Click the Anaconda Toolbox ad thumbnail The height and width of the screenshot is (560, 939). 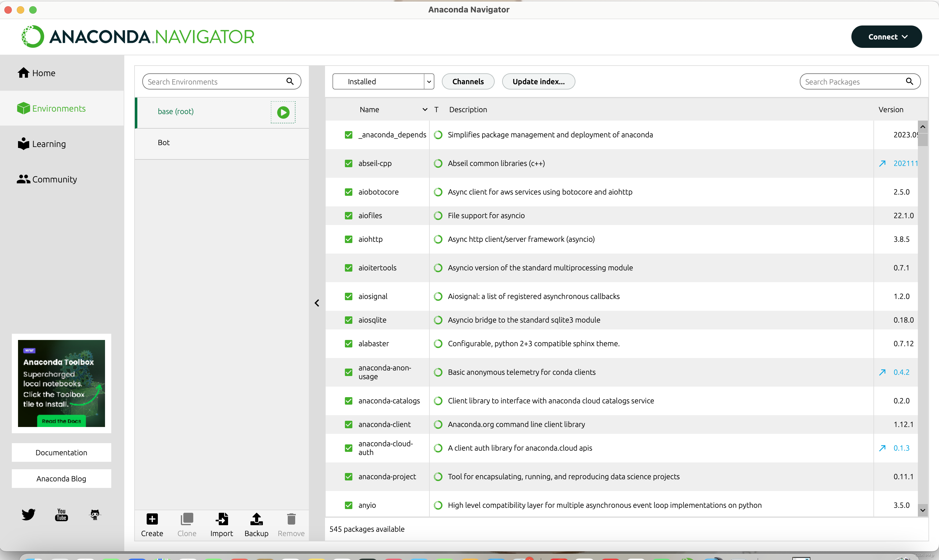[x=62, y=383]
